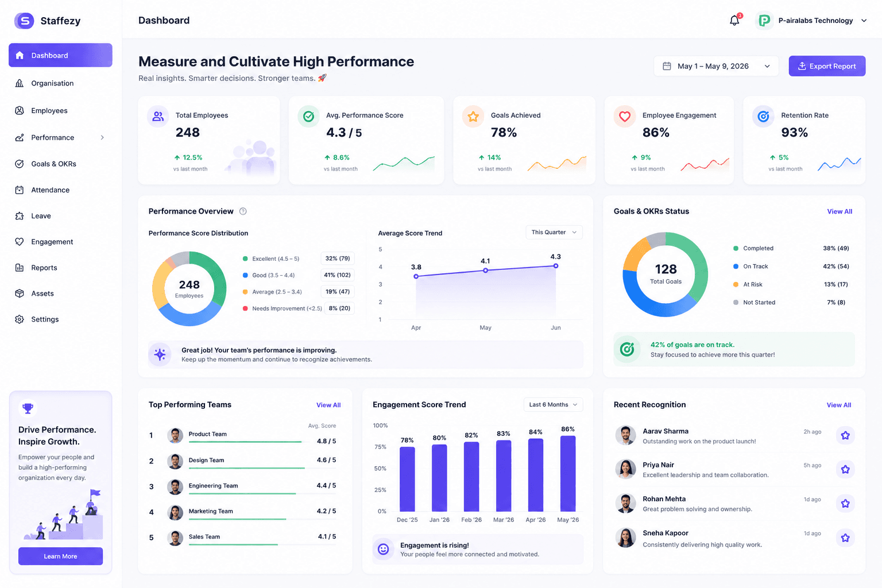Expand the P-airalabs Technology account menu
Viewport: 882px width, 588px height.
pos(864,21)
